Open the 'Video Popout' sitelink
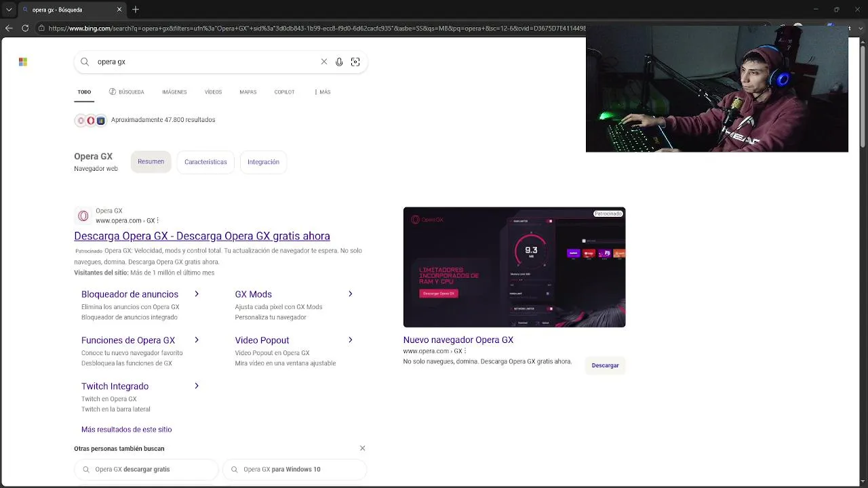Image resolution: width=868 pixels, height=488 pixels. coord(262,340)
